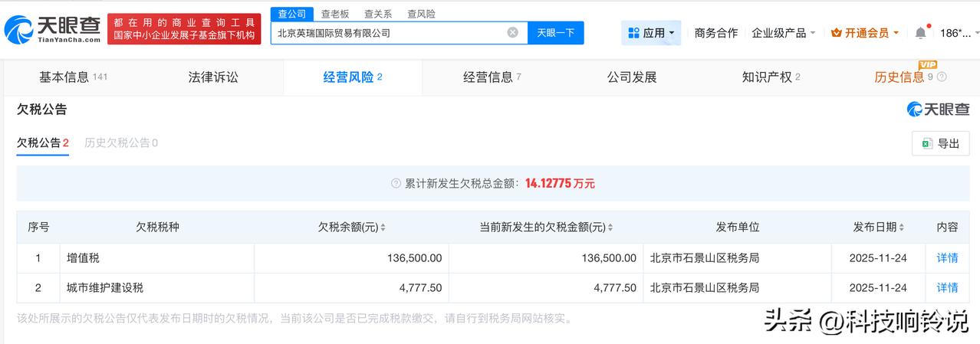
Task: Click the 发布单位 column header
Action: pyautogui.click(x=738, y=228)
